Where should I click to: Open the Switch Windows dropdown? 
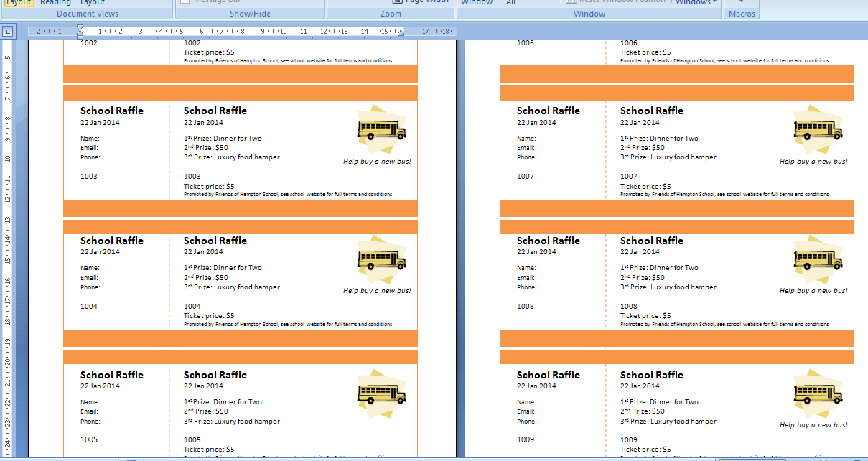[694, 3]
